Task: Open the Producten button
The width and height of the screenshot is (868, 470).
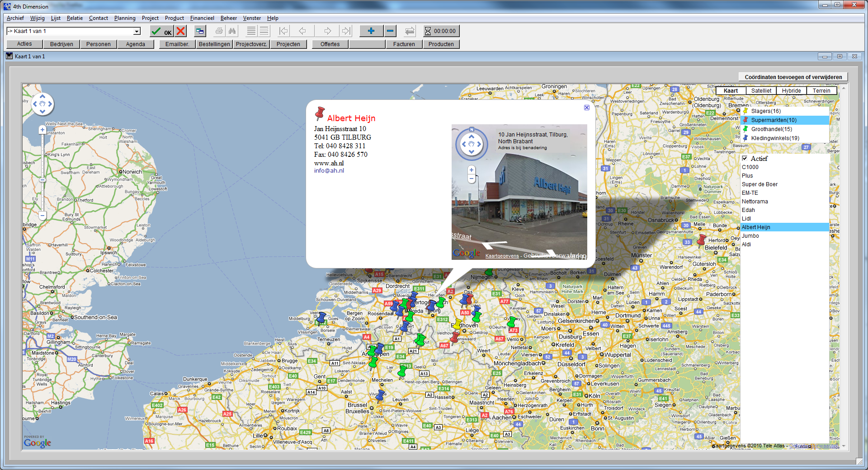Action: coord(441,44)
